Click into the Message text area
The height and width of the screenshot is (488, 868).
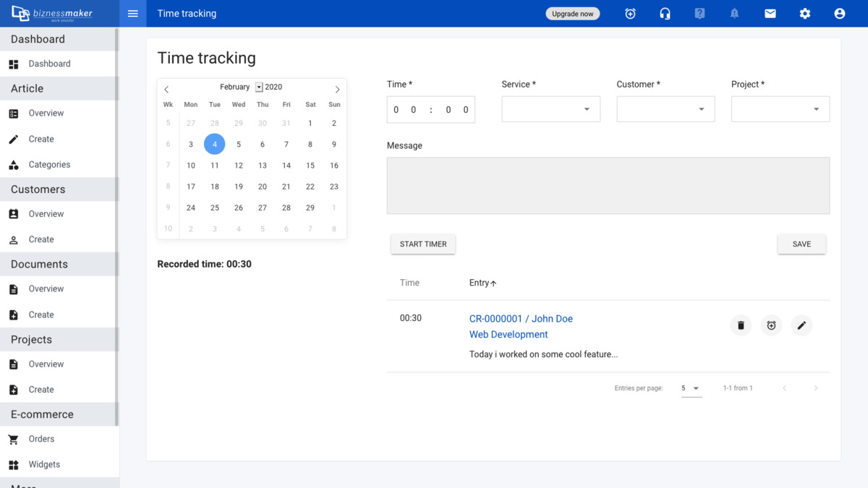click(608, 186)
